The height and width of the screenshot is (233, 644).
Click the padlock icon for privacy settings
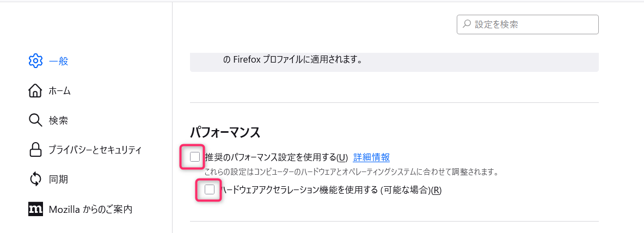click(x=35, y=149)
